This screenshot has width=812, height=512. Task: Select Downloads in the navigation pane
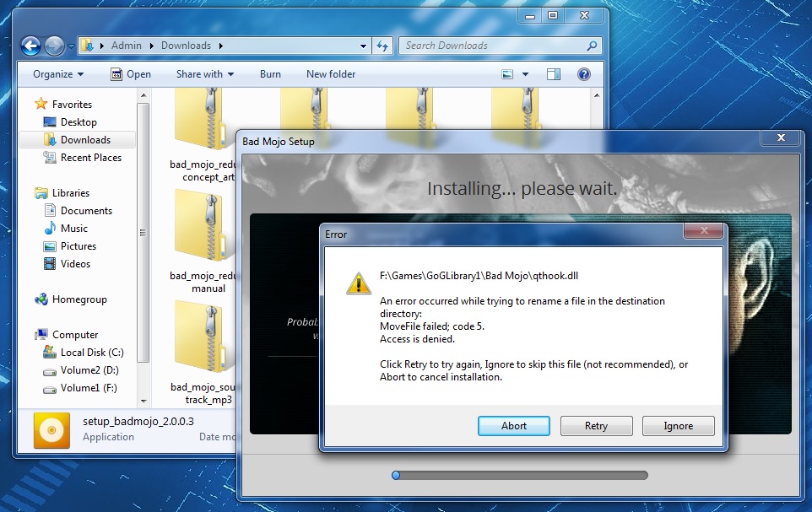click(85, 140)
